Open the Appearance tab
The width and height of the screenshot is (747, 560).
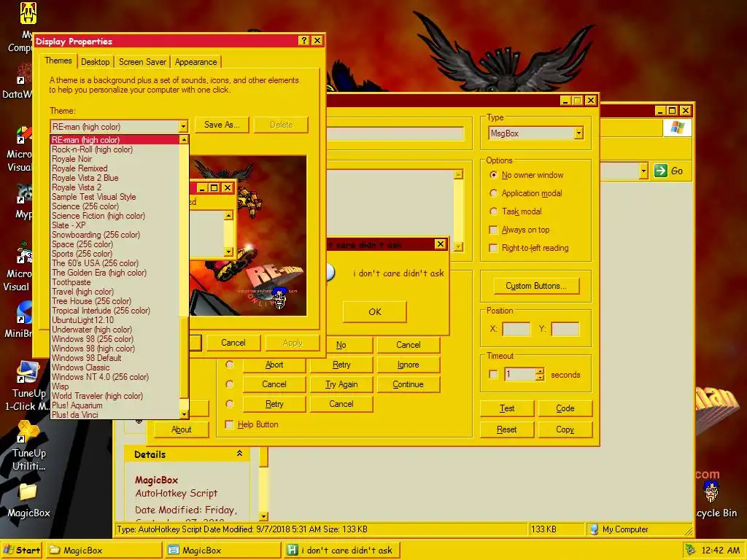coord(196,62)
